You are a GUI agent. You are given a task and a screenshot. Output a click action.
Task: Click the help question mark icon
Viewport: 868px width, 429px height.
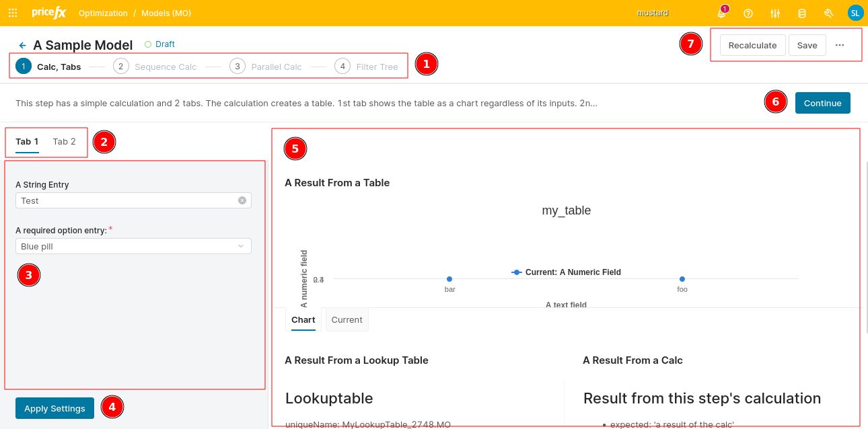pos(748,13)
